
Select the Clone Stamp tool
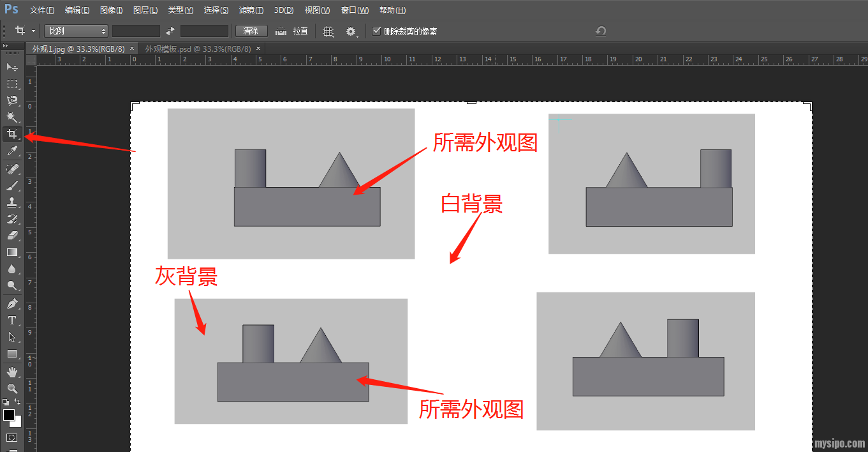[11, 202]
